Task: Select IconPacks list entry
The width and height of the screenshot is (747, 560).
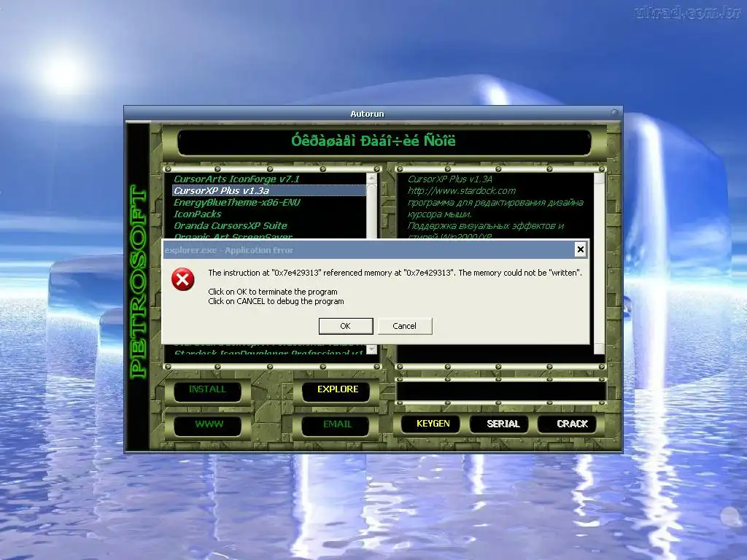Action: coord(269,214)
